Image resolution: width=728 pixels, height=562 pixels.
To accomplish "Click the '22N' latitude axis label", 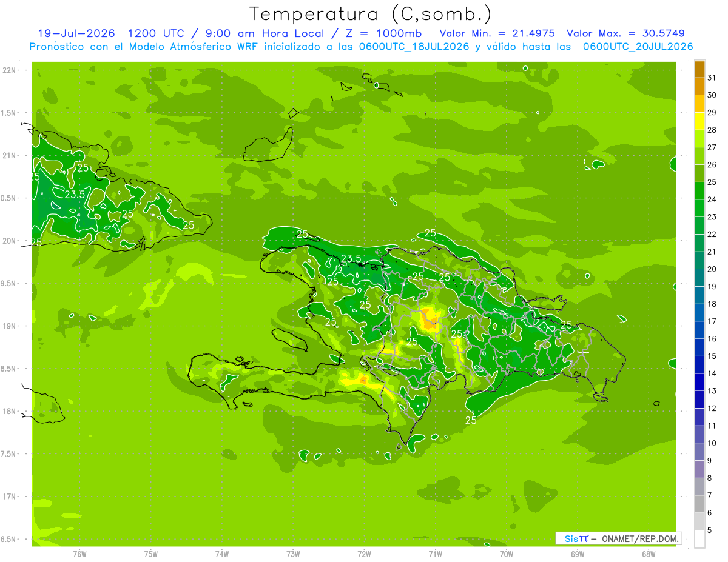I will (8, 70).
